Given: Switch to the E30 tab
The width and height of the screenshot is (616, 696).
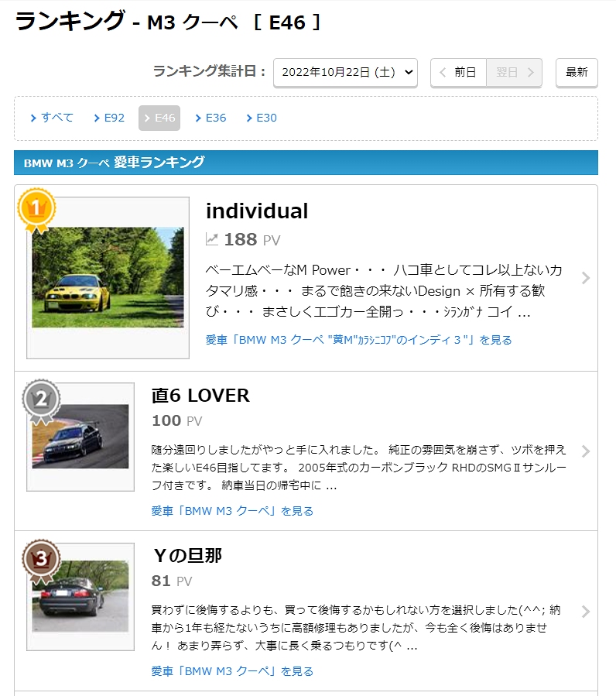Looking at the screenshot, I should coord(262,118).
